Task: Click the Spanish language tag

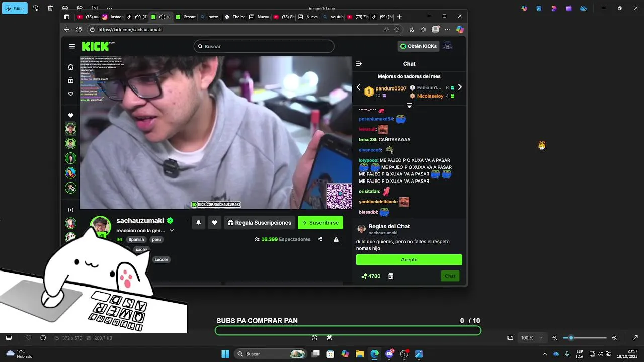Action: (x=136, y=240)
